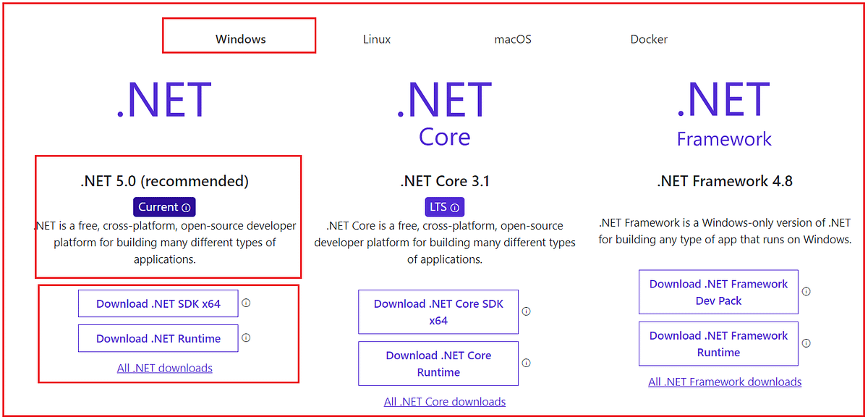Switch to the Linux tab
868x420 pixels.
tap(376, 39)
